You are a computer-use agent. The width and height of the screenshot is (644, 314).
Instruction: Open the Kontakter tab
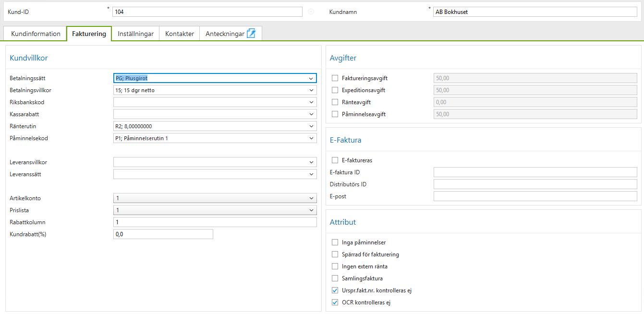179,33
